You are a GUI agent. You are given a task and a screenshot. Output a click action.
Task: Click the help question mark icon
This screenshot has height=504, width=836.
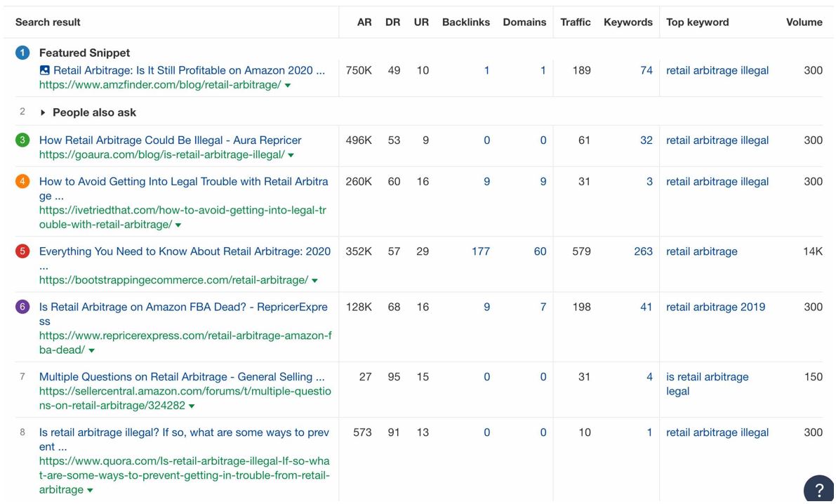pyautogui.click(x=819, y=490)
